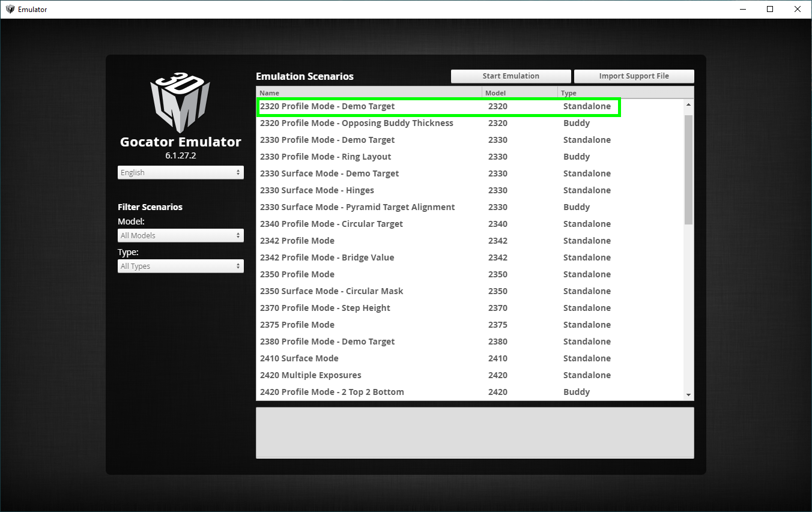Maximize the Emulator window
This screenshot has width=812, height=512.
click(x=769, y=9)
